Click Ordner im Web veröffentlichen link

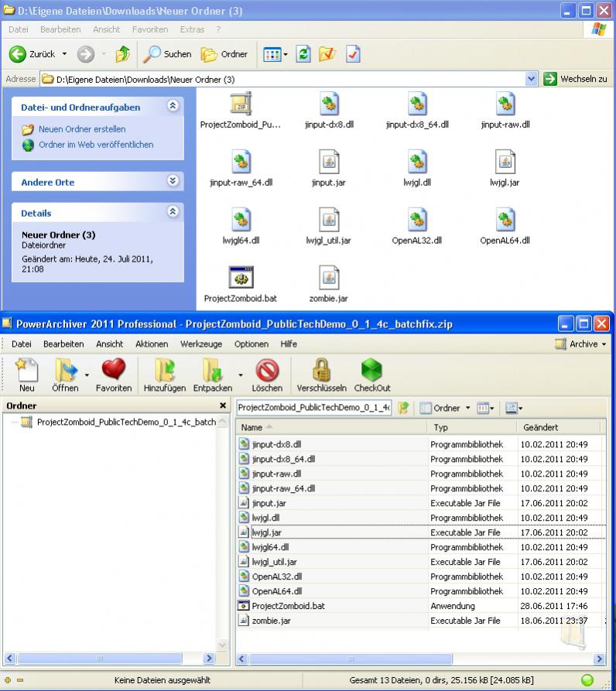96,145
